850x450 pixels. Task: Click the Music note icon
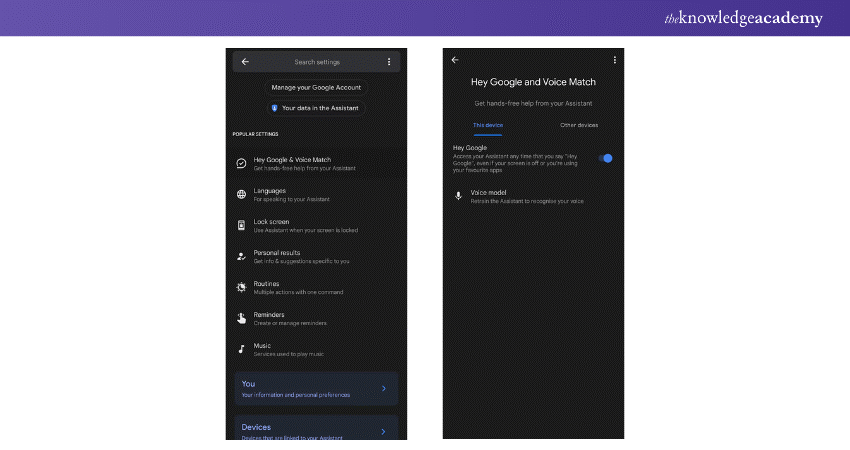(x=241, y=349)
